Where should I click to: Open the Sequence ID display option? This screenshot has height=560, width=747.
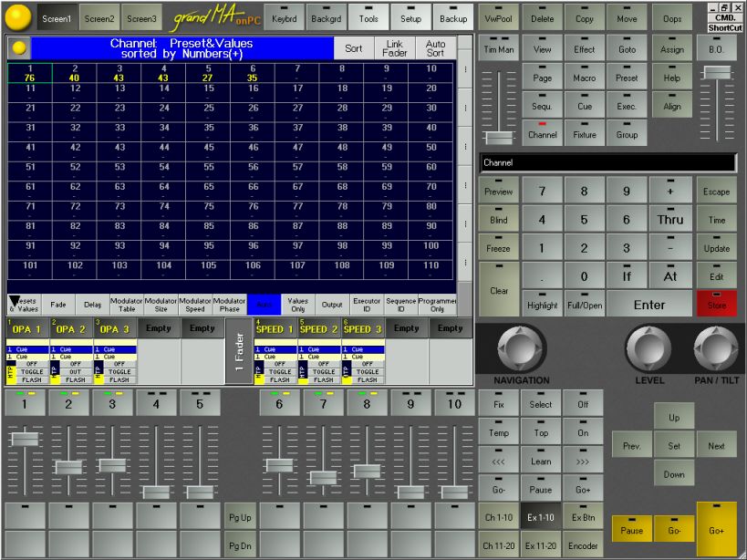pyautogui.click(x=401, y=305)
